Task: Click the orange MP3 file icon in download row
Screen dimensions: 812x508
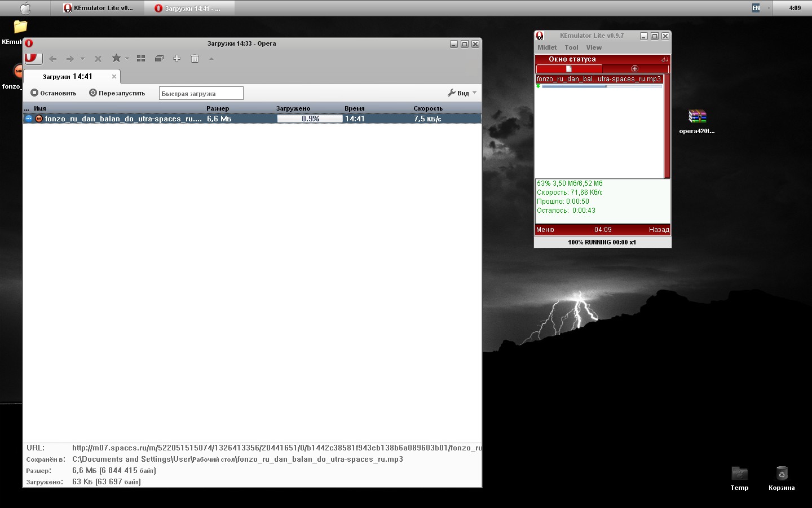Action: (x=39, y=119)
